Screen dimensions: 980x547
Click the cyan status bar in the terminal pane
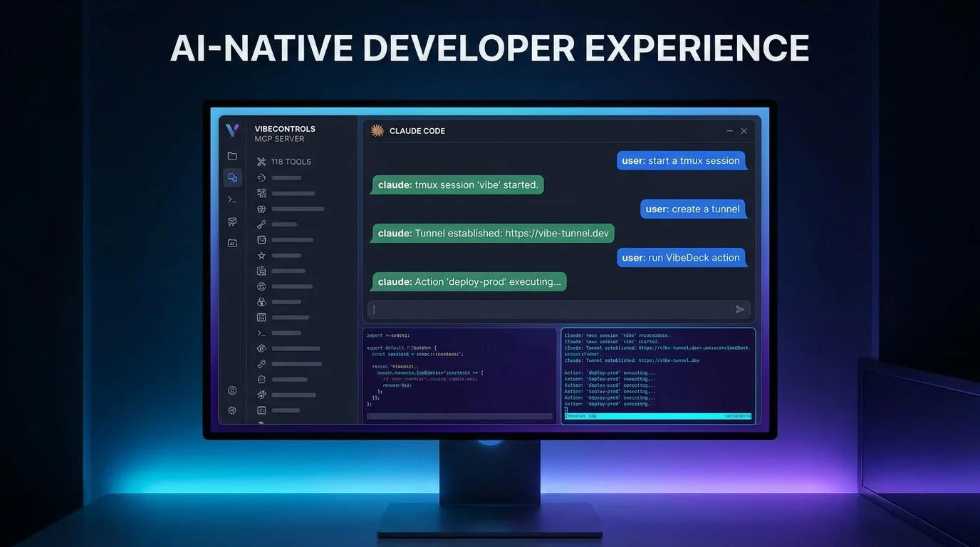[658, 415]
